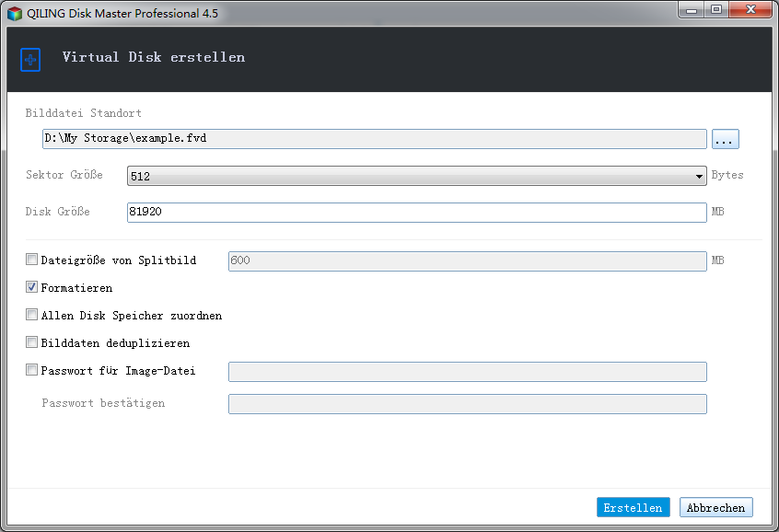
Task: Click the blue plus Virtual Disk icon
Action: tap(30, 60)
